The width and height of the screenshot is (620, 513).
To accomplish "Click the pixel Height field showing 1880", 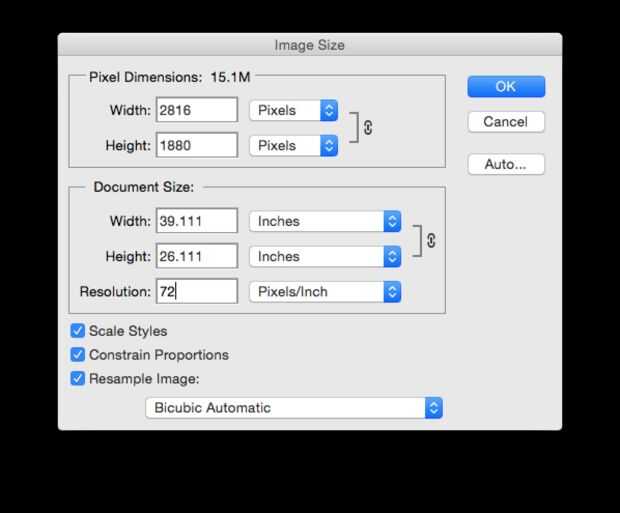I will (197, 145).
